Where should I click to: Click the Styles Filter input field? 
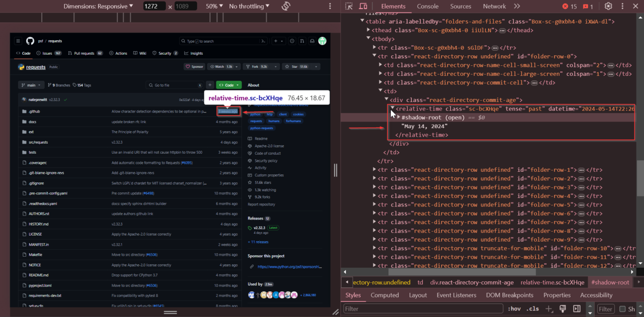coord(423,309)
